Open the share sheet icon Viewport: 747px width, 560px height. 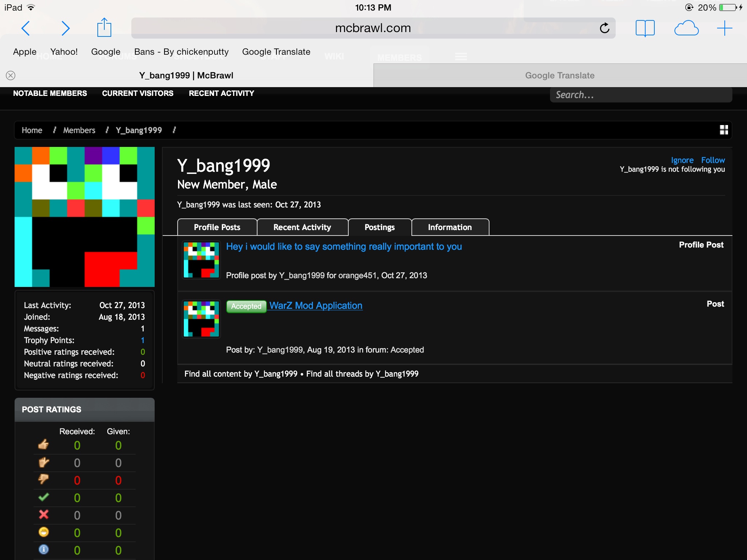tap(104, 28)
